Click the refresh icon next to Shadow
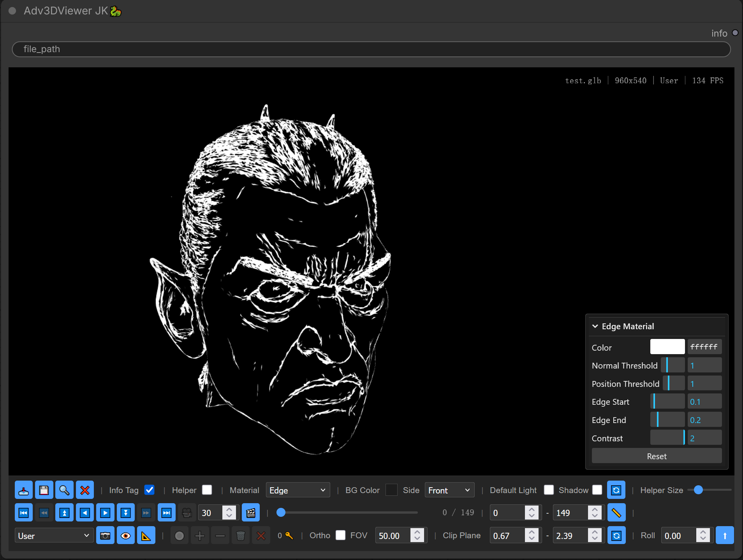 tap(616, 490)
